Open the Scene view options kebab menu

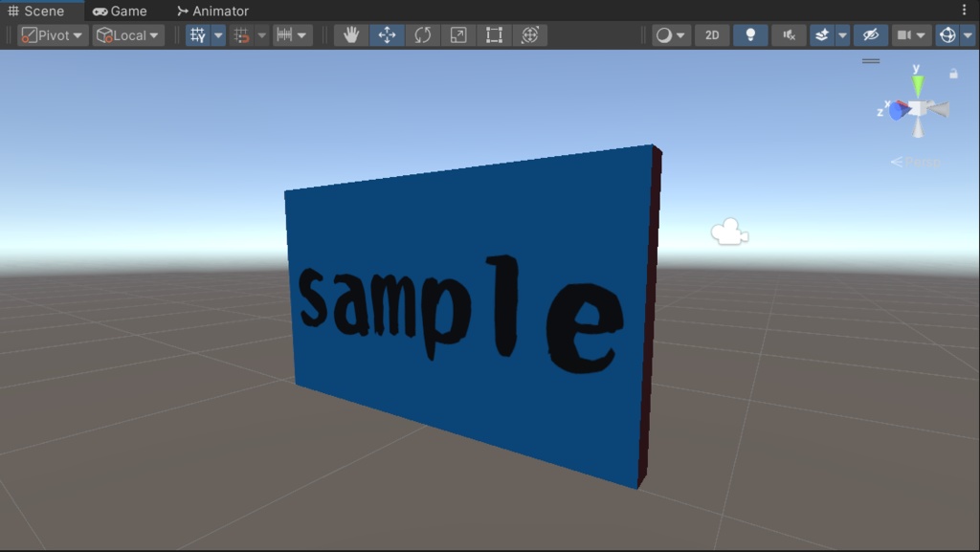964,10
